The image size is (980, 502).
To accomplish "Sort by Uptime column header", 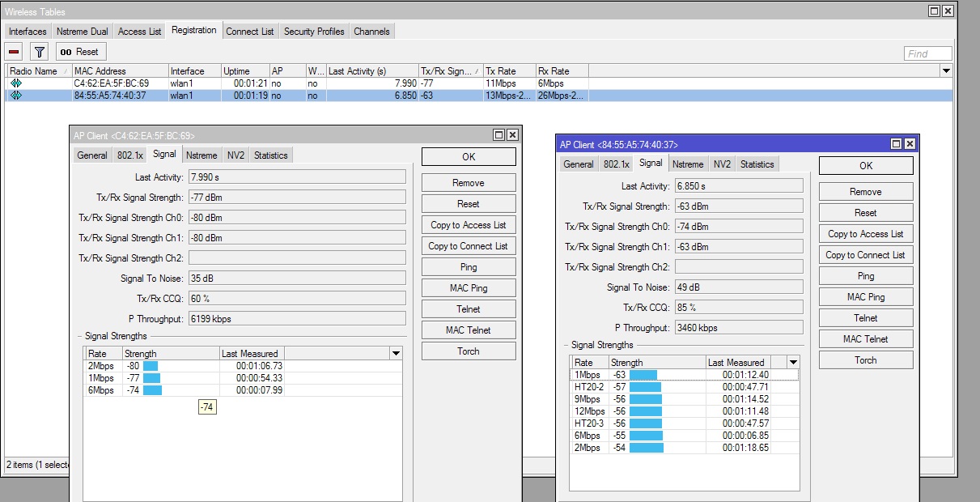I will click(245, 71).
